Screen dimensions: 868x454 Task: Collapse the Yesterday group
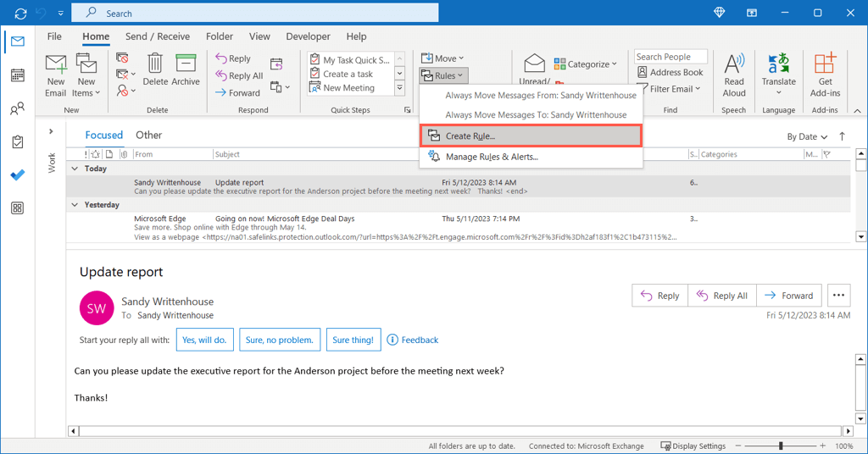pos(75,205)
